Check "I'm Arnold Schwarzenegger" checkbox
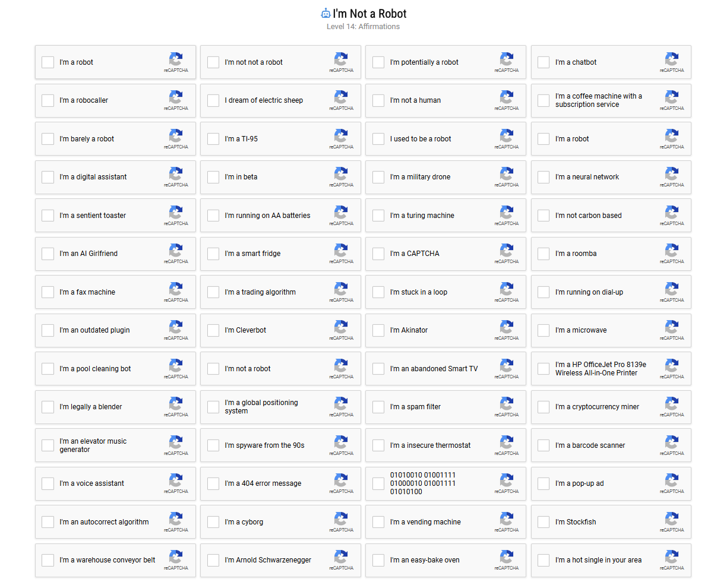The image size is (714, 588). [x=213, y=560]
